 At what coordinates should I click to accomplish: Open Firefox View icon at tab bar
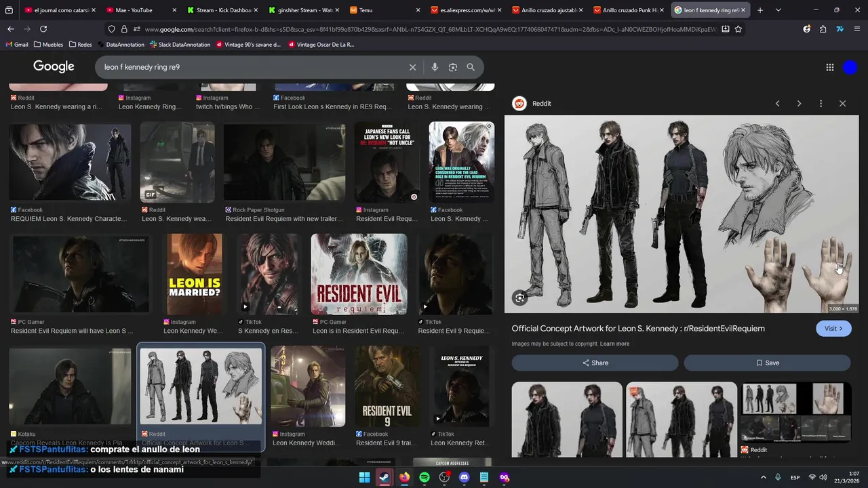coord(9,10)
